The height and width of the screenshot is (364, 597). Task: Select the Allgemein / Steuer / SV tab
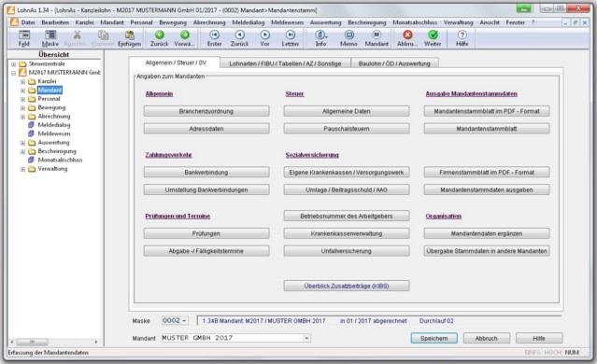[x=176, y=63]
